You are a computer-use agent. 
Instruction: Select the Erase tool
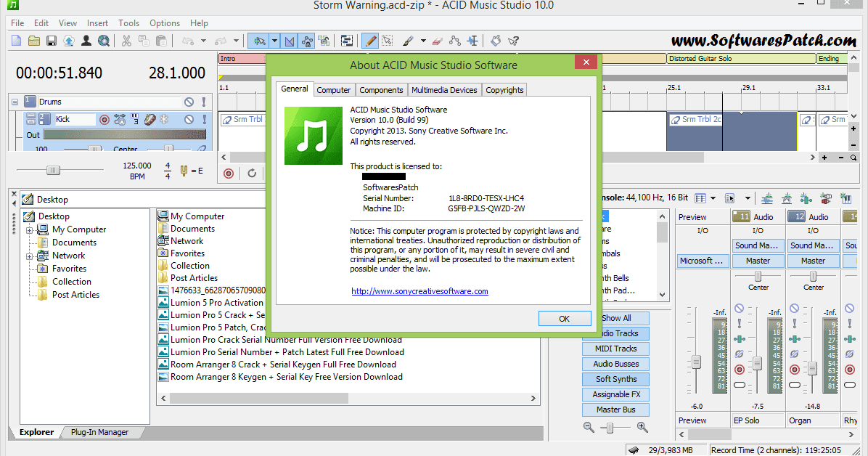pos(438,41)
